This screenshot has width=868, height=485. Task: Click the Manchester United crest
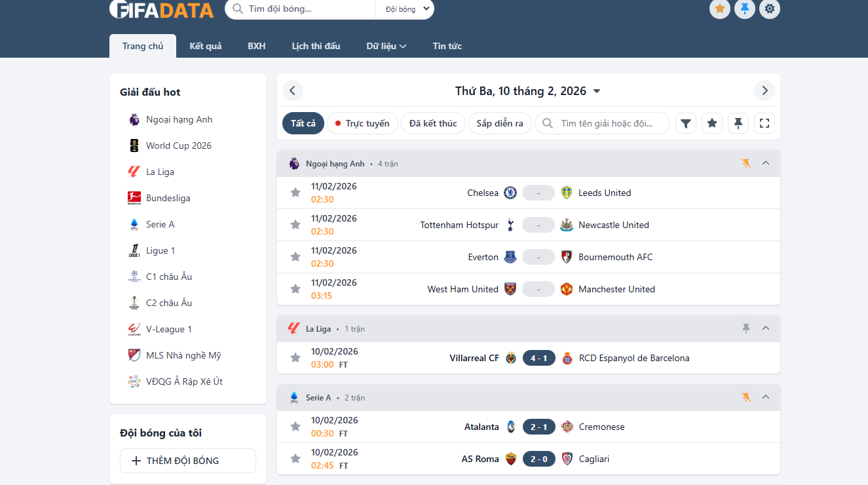567,289
